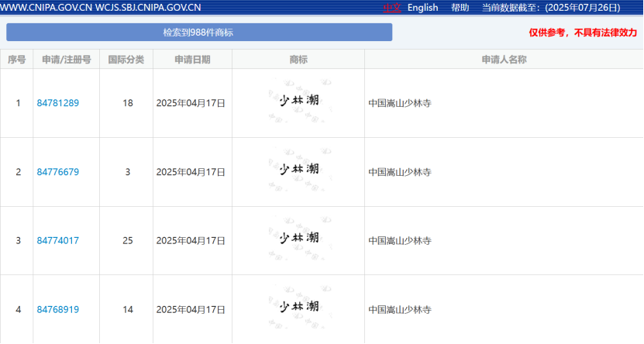Select class 18 cell in first row
The height and width of the screenshot is (344, 644).
128,103
